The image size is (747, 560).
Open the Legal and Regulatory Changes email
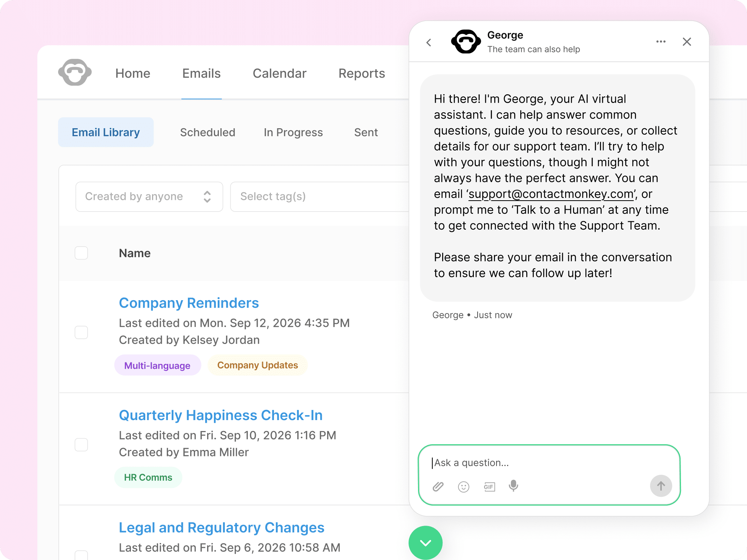click(221, 527)
